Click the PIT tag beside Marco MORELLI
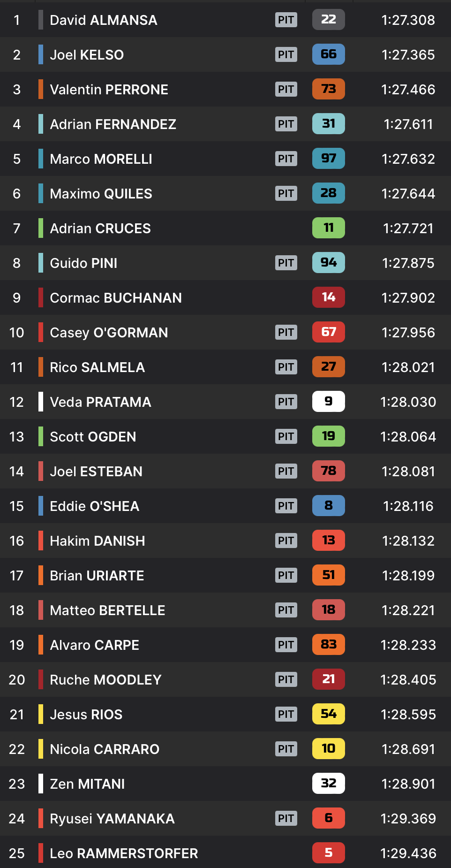The width and height of the screenshot is (451, 868). point(286,159)
